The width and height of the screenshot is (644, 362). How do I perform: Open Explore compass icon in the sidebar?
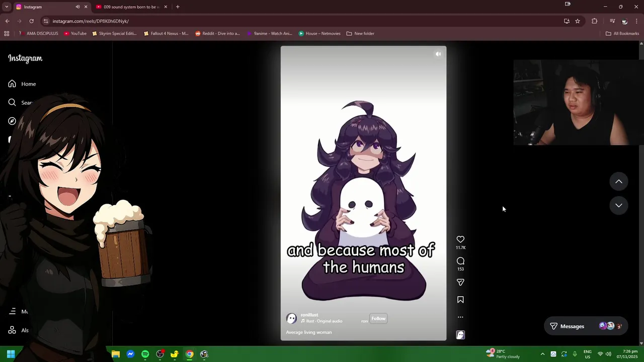click(x=12, y=121)
